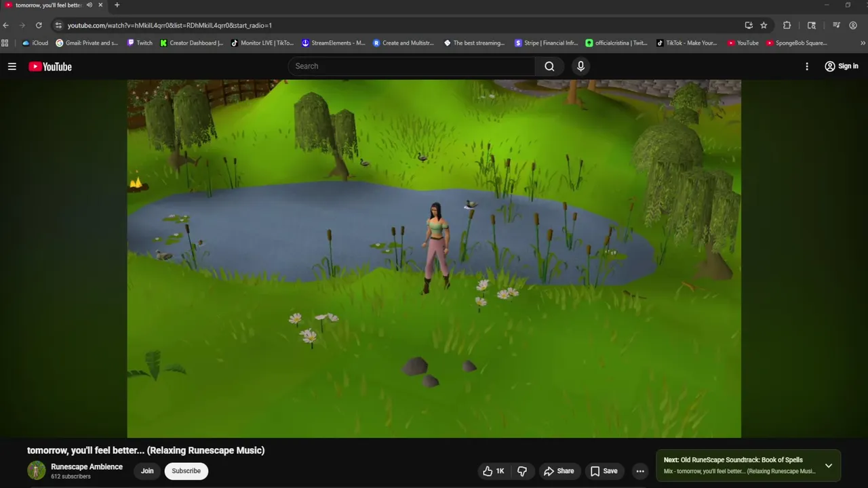
Task: Open the browser profile avatar
Action: 853,25
